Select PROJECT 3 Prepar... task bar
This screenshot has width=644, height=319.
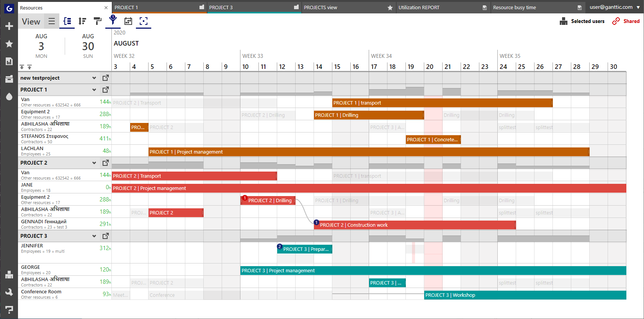(305, 249)
